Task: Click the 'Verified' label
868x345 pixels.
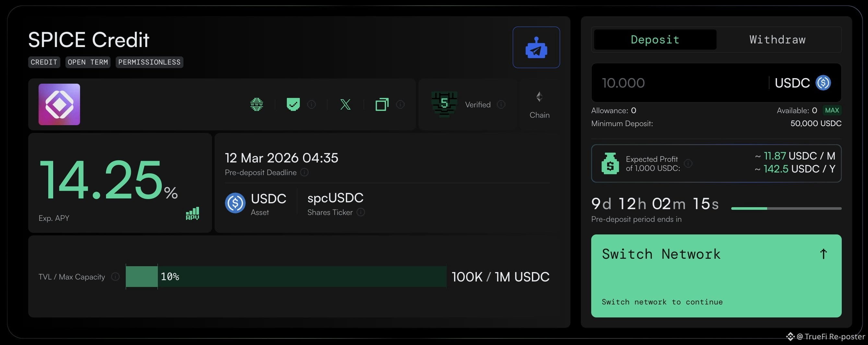Action: [x=477, y=104]
